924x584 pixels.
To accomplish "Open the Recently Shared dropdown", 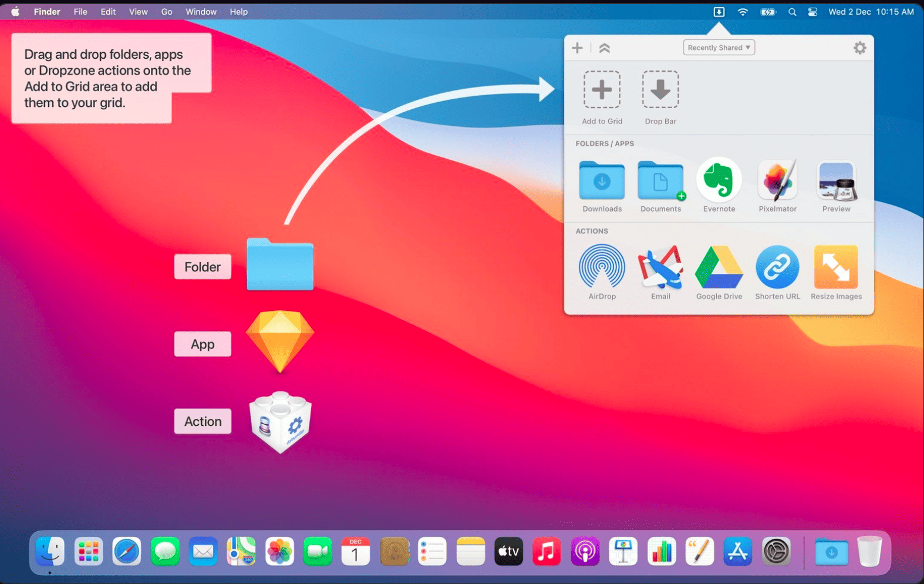I will point(719,48).
